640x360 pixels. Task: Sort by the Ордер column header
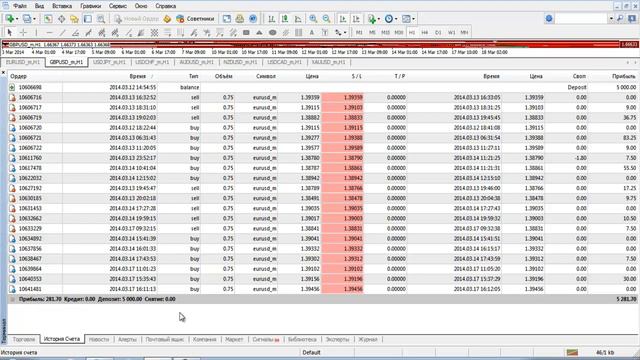point(18,76)
